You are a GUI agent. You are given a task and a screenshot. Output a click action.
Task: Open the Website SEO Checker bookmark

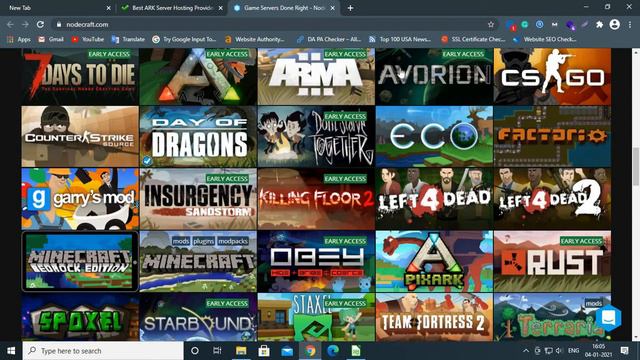click(544, 39)
